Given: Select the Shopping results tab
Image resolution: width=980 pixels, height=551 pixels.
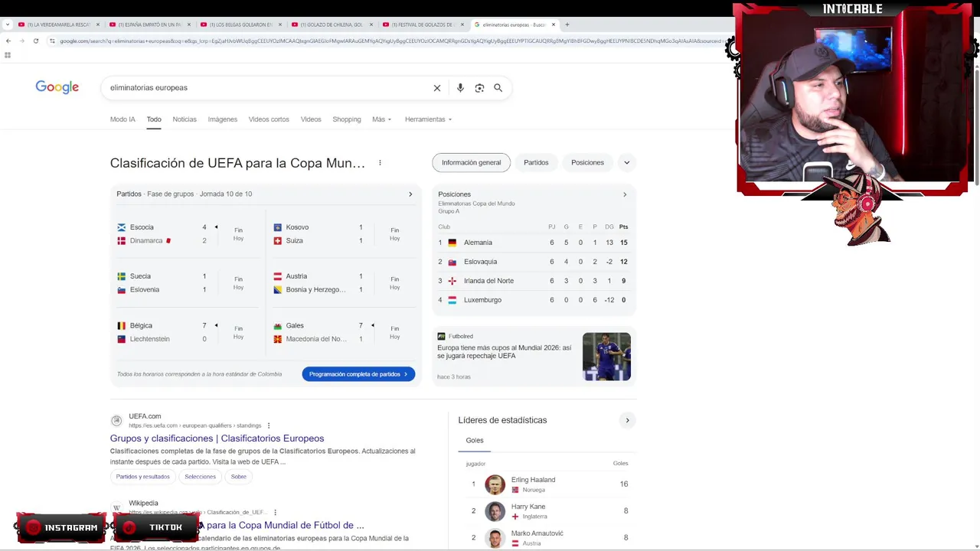Looking at the screenshot, I should coord(347,119).
